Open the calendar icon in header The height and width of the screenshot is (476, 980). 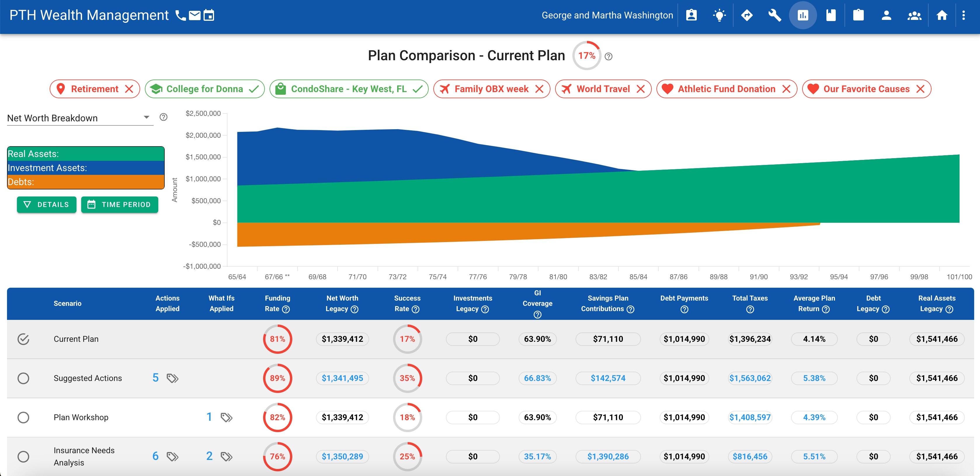click(209, 15)
